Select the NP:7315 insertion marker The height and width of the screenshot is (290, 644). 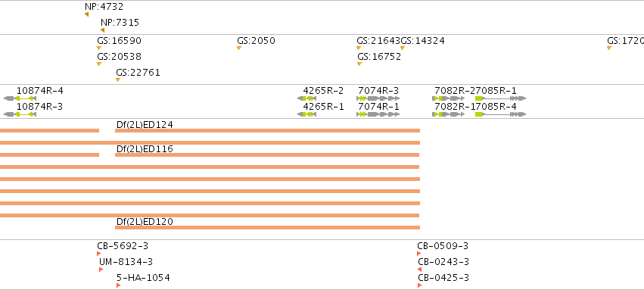(102, 30)
